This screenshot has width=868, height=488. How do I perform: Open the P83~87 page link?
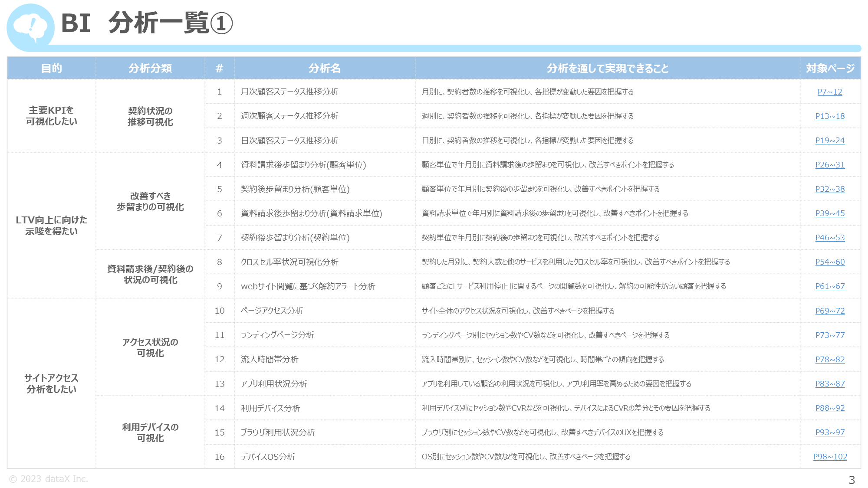[x=830, y=384]
